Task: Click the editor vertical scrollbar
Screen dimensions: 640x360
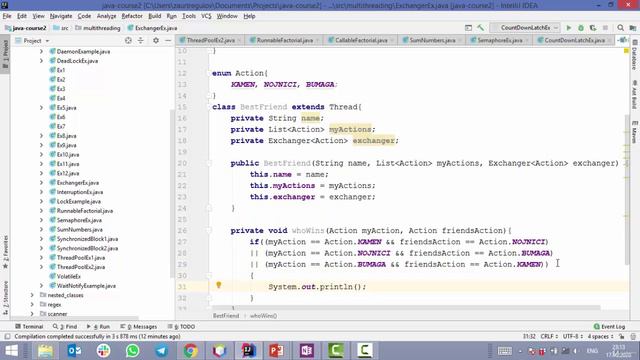Action: coord(627,189)
